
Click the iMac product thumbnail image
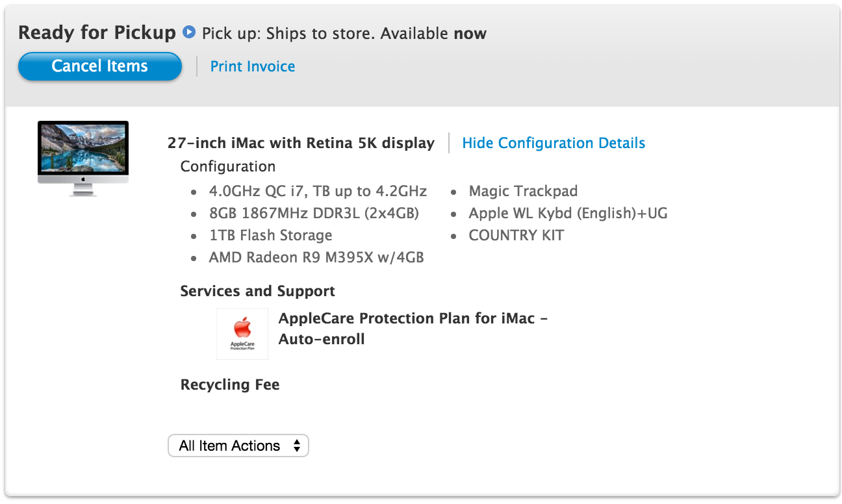[x=83, y=158]
